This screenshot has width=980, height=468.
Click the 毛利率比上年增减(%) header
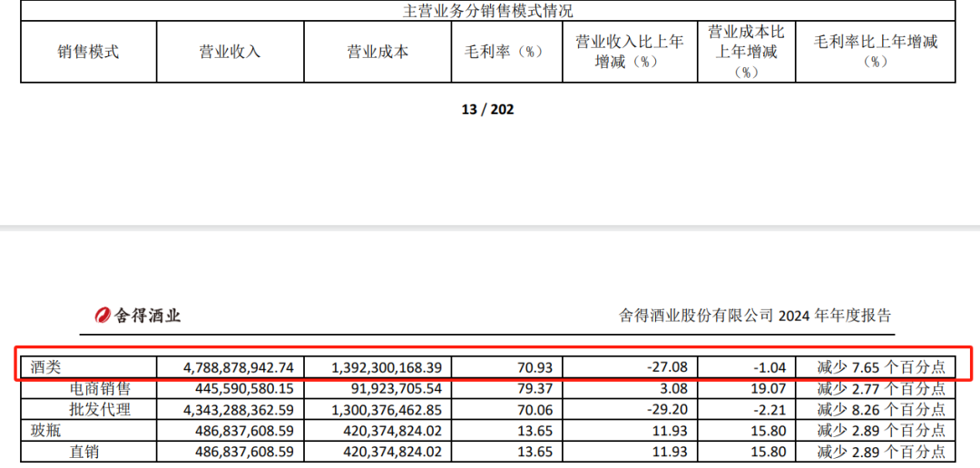[x=876, y=52]
